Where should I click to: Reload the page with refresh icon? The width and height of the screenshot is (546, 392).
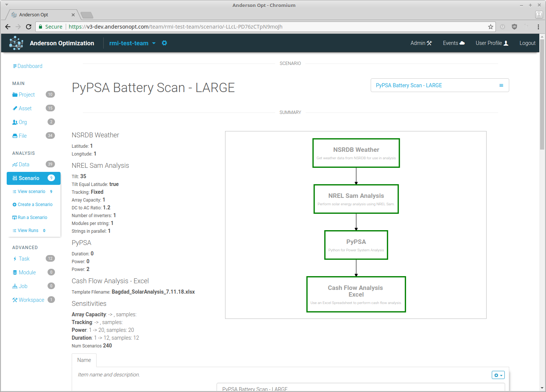coord(29,27)
